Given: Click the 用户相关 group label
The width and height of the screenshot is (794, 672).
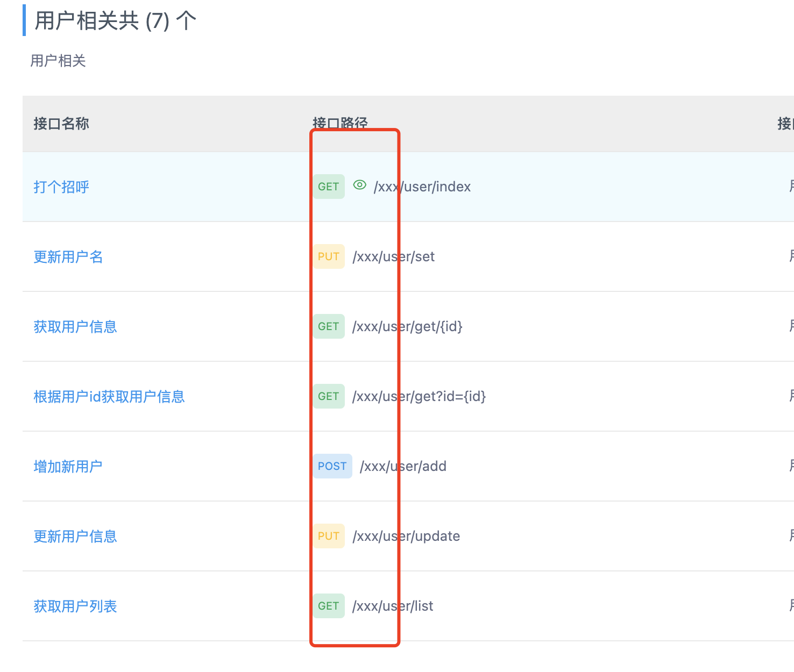Looking at the screenshot, I should (x=59, y=61).
